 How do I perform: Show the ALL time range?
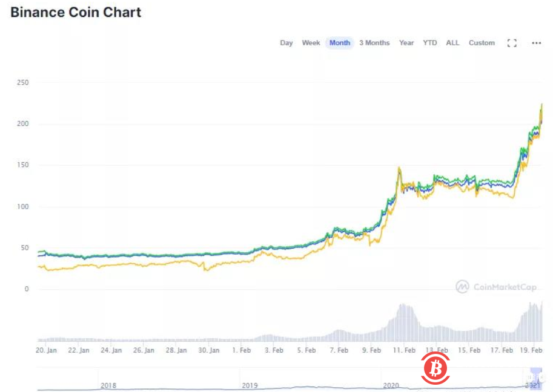(452, 43)
